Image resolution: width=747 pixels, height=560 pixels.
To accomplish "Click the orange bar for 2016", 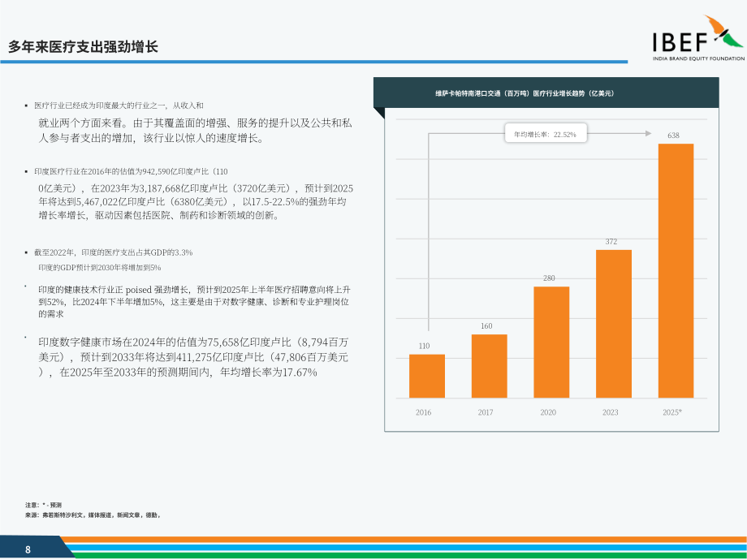I will coord(427,377).
